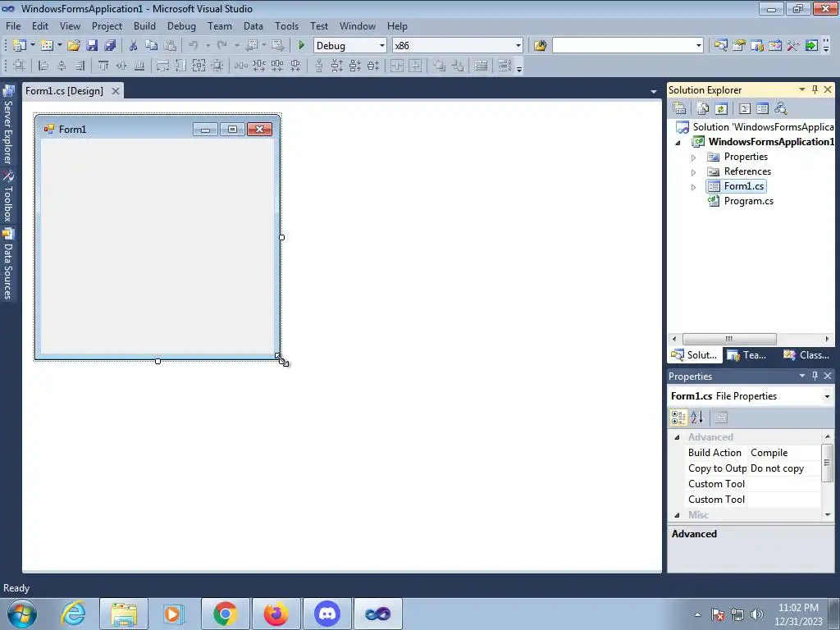Collapse the Advanced property category
The width and height of the screenshot is (840, 630).
pos(677,437)
